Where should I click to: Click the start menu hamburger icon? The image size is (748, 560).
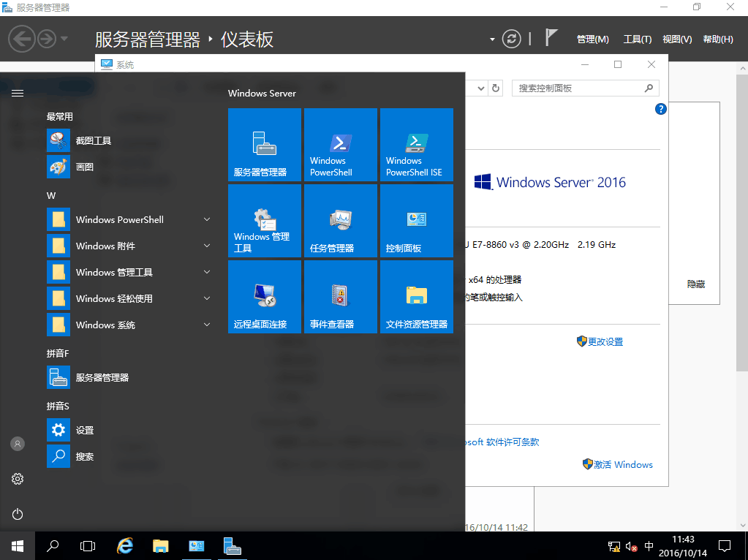pyautogui.click(x=18, y=93)
